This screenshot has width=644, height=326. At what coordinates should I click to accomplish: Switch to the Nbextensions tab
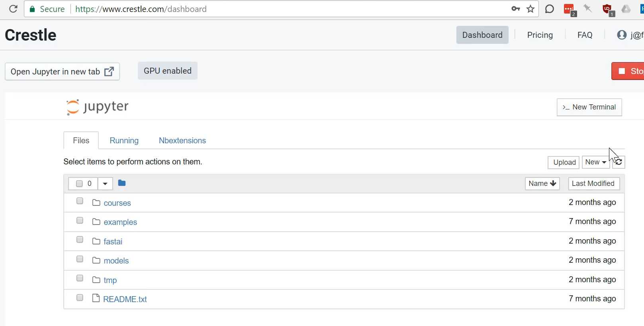tap(182, 141)
